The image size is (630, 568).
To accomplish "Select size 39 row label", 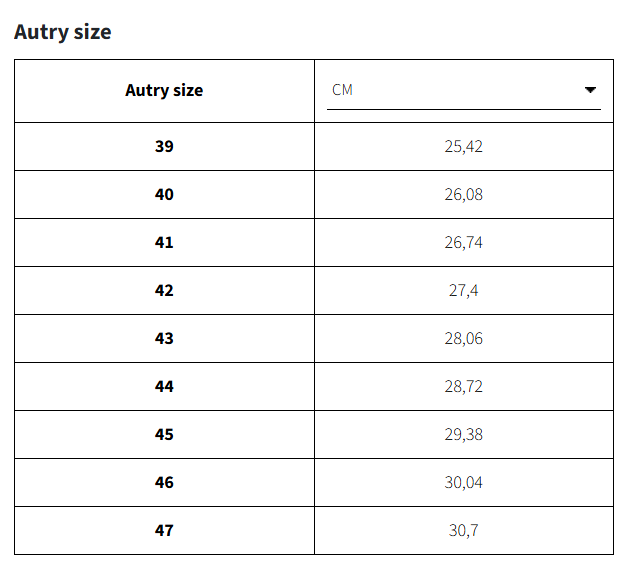I will click(x=164, y=146).
